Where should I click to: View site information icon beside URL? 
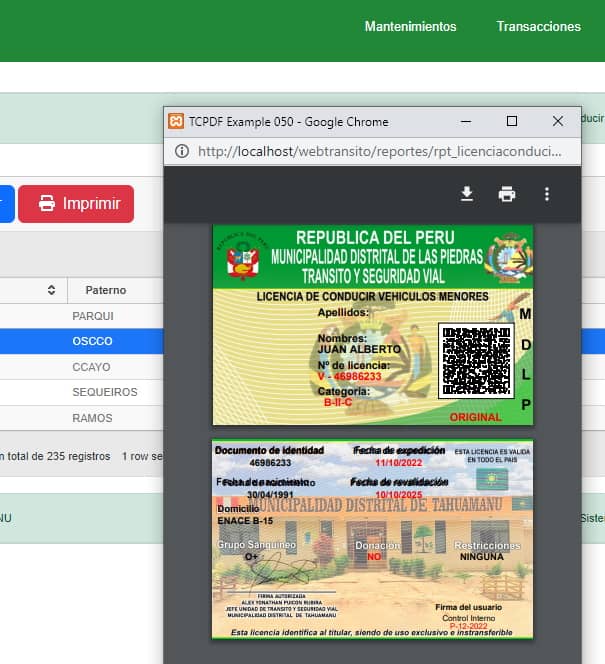click(182, 151)
